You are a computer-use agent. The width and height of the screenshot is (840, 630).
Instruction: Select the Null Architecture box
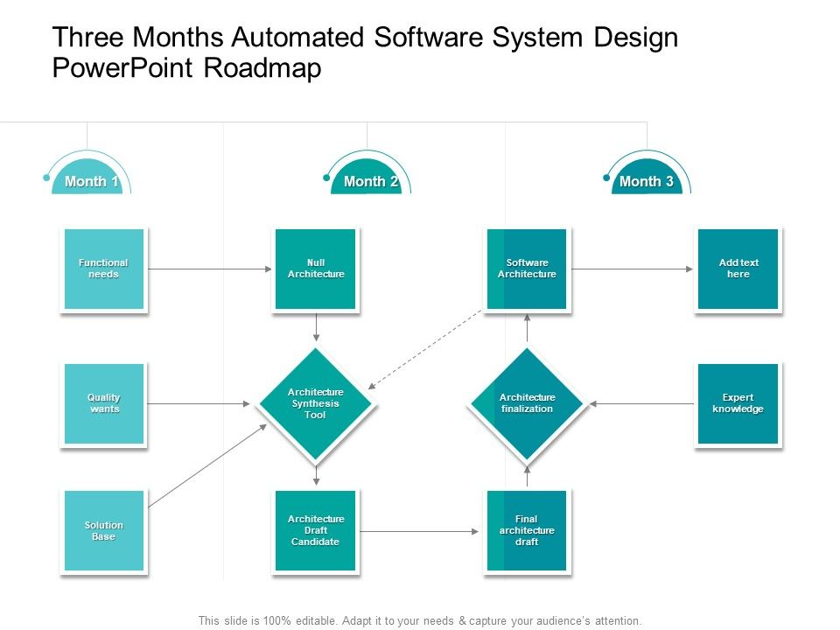[x=316, y=269]
